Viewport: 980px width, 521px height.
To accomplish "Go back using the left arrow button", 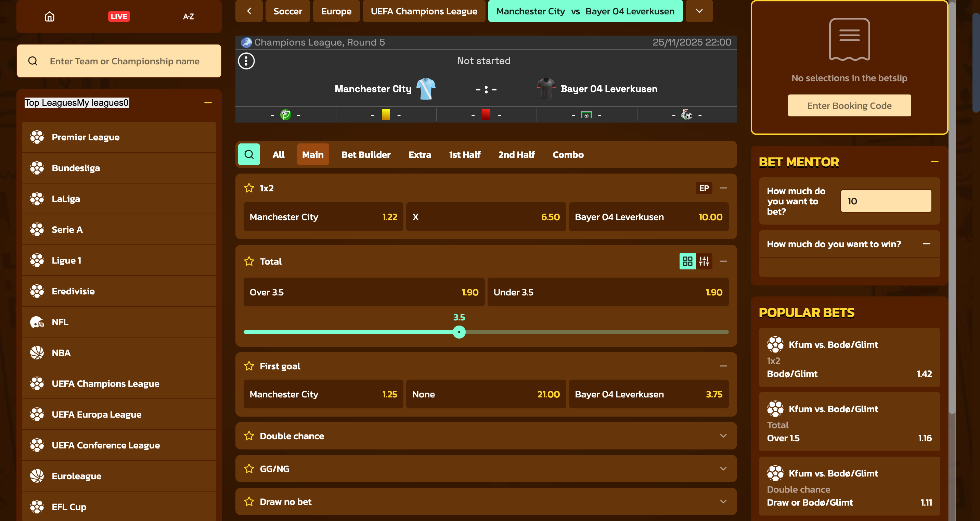I will tap(249, 11).
